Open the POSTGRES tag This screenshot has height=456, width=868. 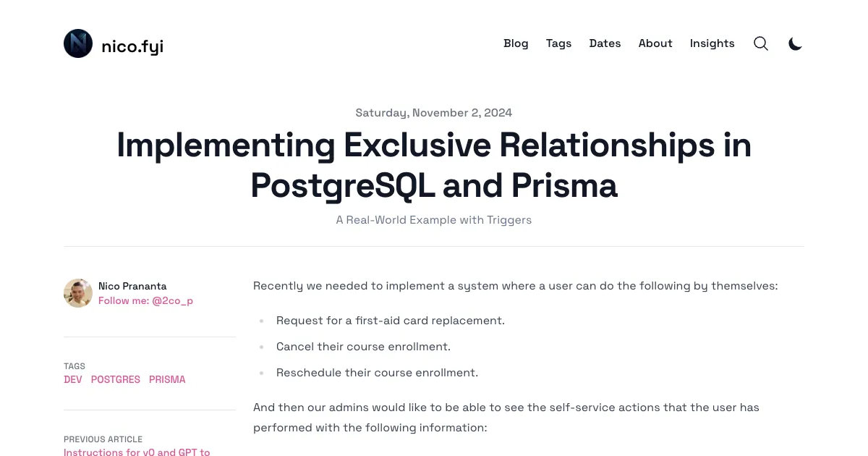tap(116, 379)
